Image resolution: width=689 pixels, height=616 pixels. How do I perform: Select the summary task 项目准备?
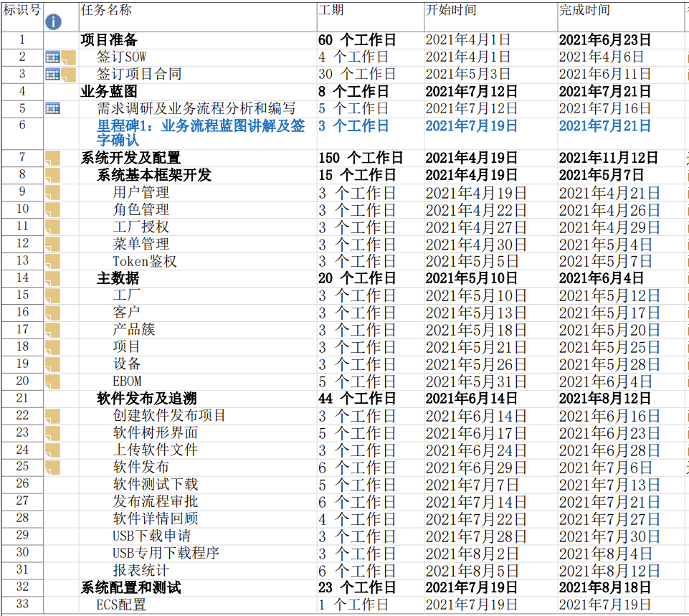point(109,40)
